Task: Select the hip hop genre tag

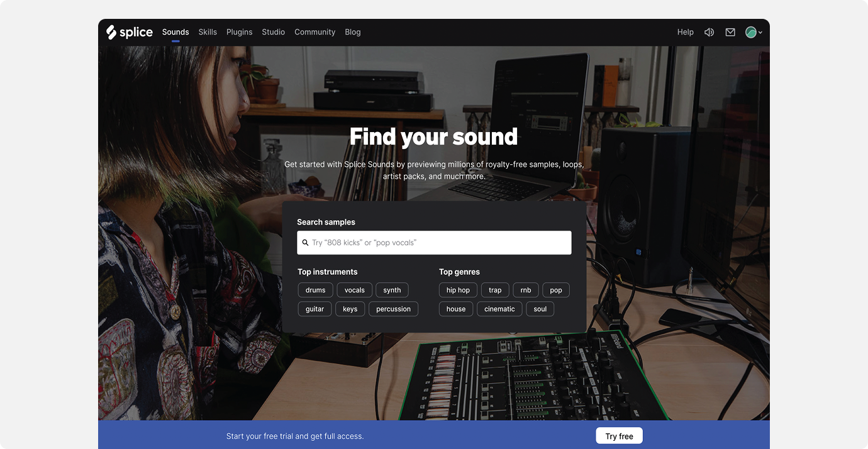Action: pos(457,290)
